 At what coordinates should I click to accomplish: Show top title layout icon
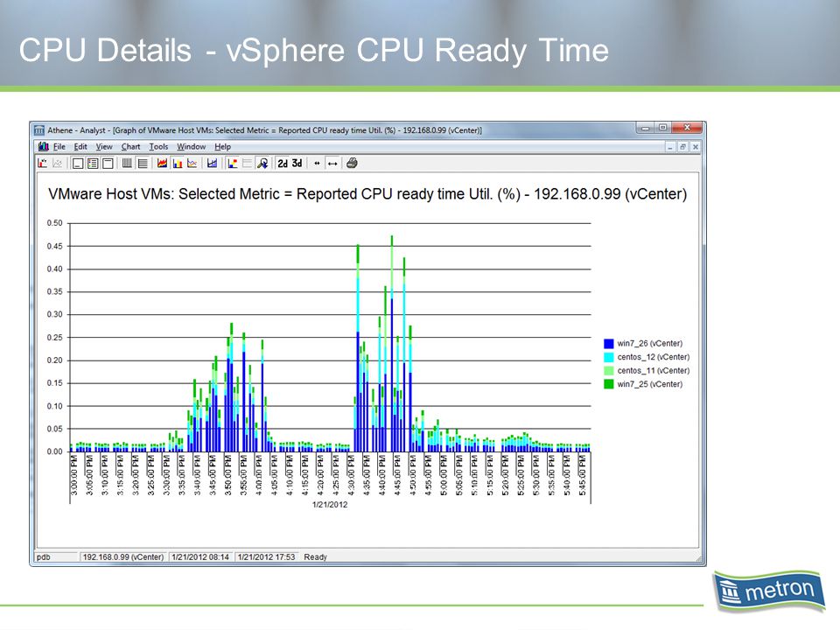click(108, 164)
